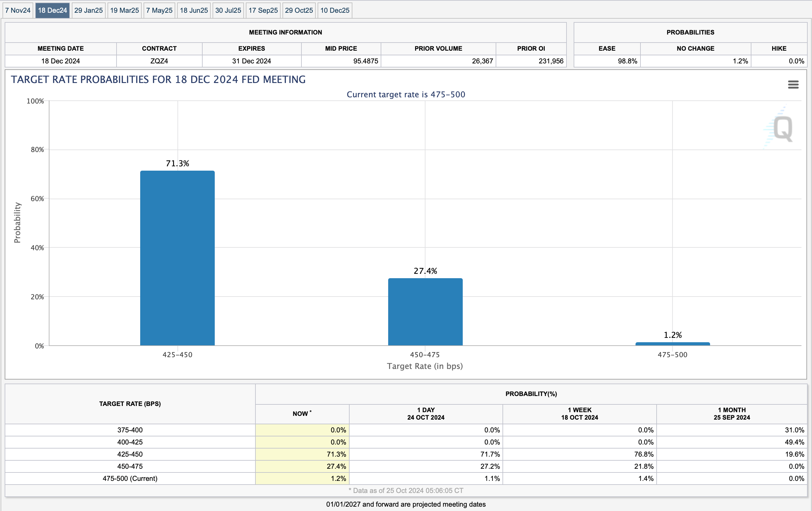Select the 29 Oct25 meeting tab
Image resolution: width=812 pixels, height=511 pixels.
point(299,11)
